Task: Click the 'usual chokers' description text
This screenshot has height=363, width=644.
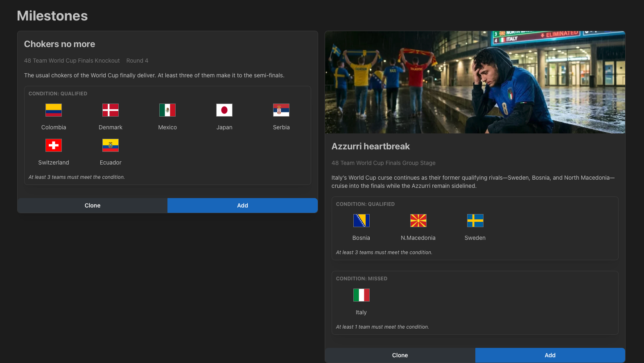Action: tap(154, 75)
